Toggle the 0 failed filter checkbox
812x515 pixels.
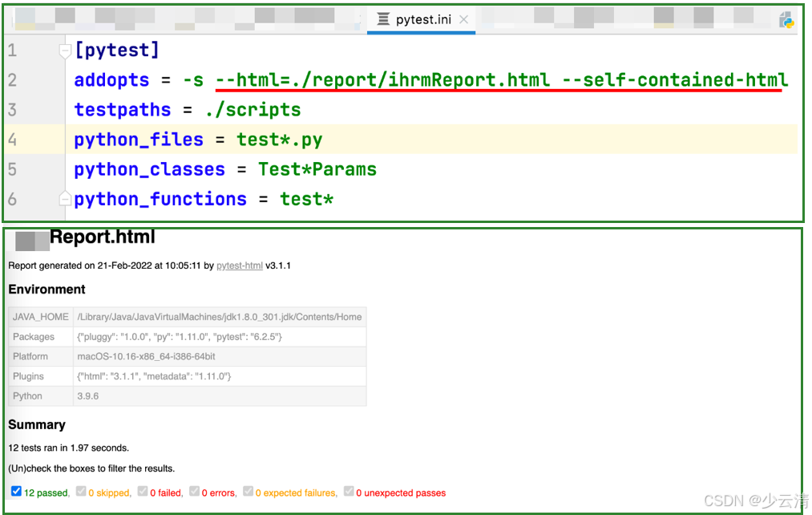point(143,491)
